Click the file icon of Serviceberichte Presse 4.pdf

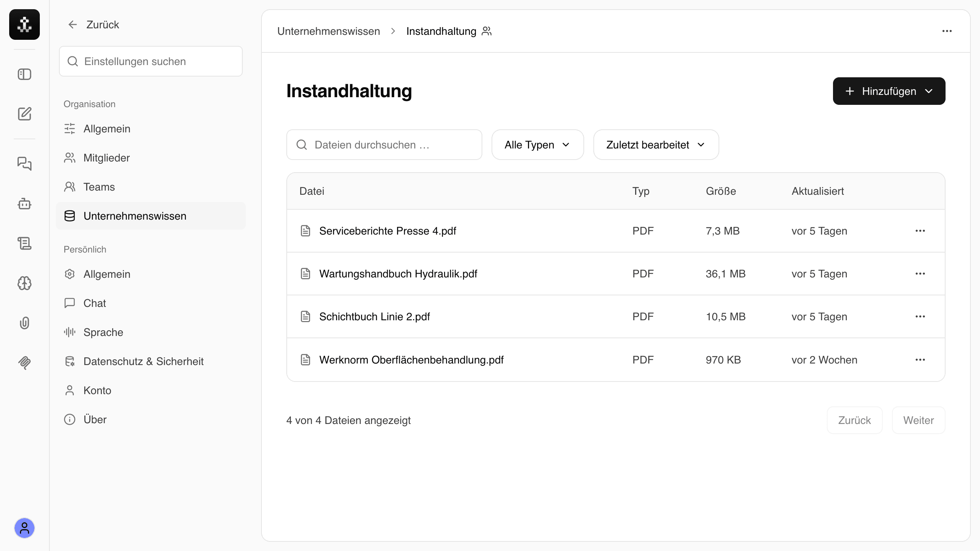click(305, 231)
